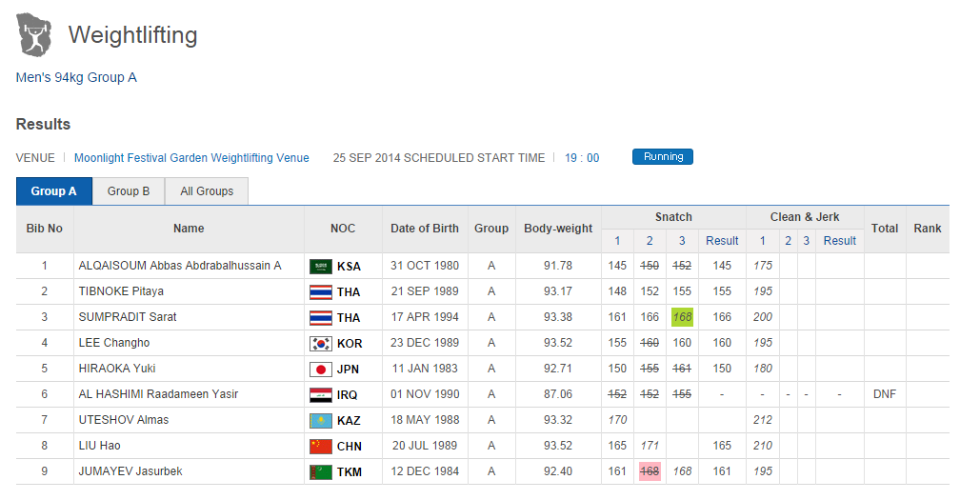
Task: Select the Group A tab
Action: point(54,191)
